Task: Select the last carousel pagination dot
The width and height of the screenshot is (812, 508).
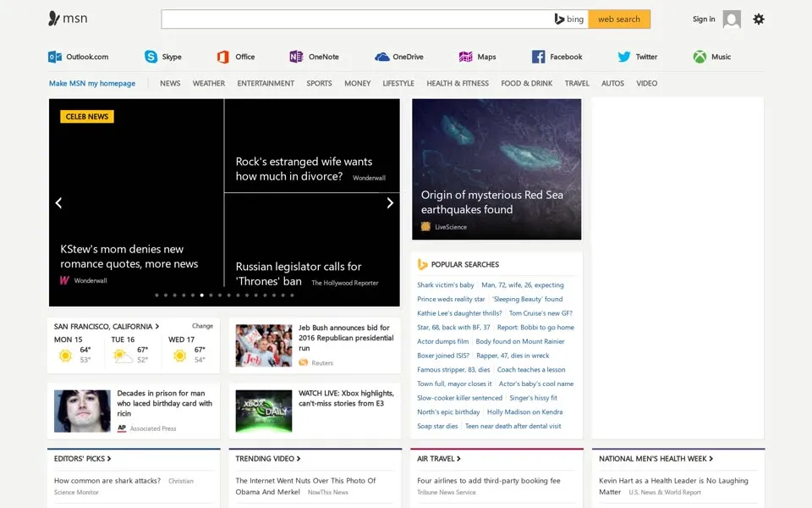Action: click(x=292, y=295)
